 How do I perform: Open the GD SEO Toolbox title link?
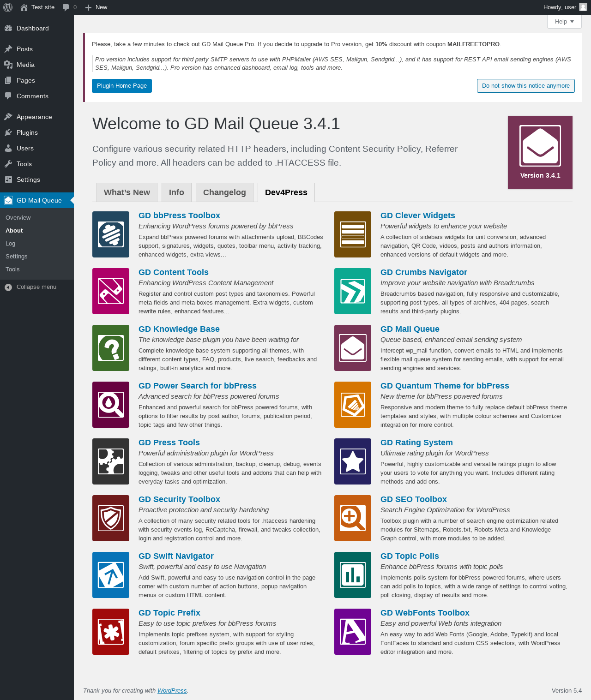pyautogui.click(x=414, y=499)
